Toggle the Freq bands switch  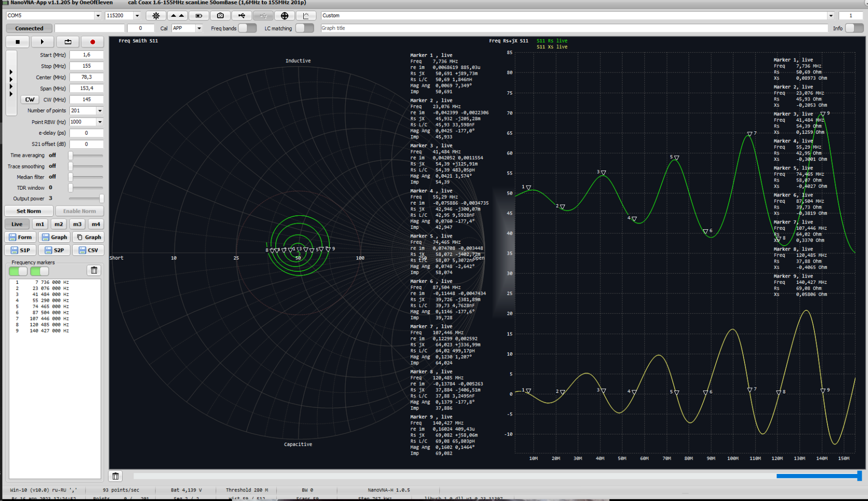point(247,28)
